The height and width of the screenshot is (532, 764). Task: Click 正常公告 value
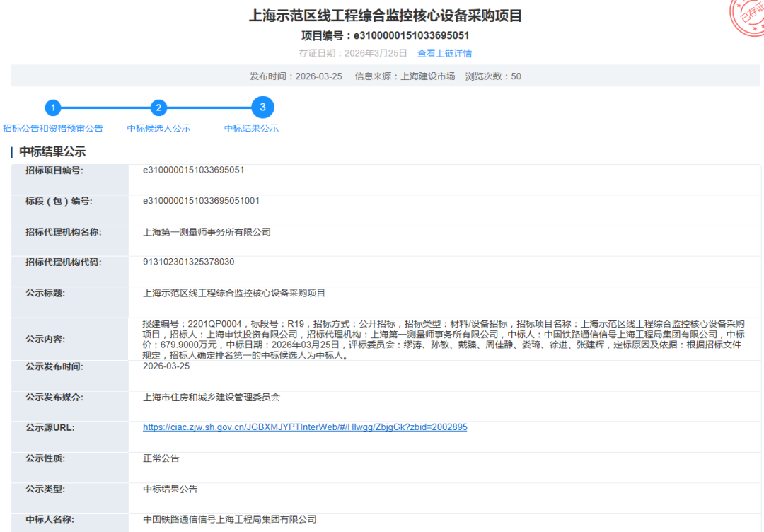pyautogui.click(x=161, y=458)
